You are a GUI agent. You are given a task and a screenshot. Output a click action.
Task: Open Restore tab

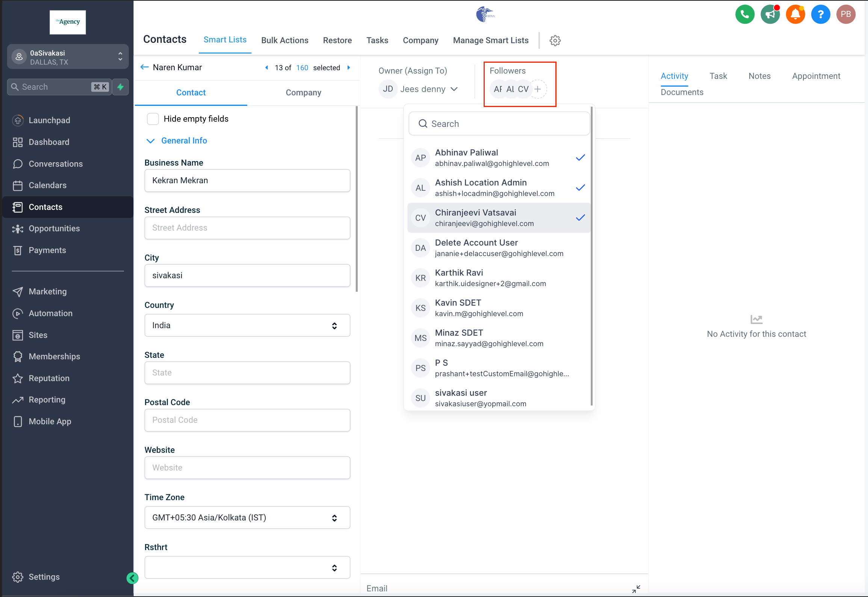pos(337,41)
